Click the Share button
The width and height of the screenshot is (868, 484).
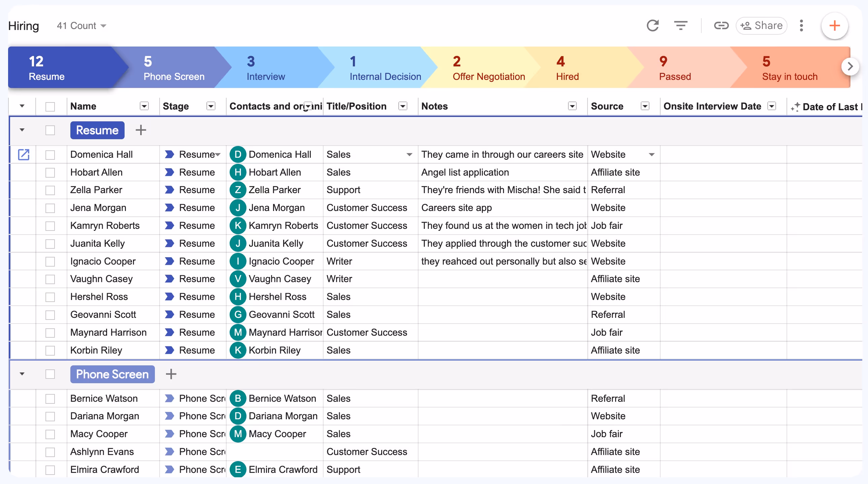point(761,26)
